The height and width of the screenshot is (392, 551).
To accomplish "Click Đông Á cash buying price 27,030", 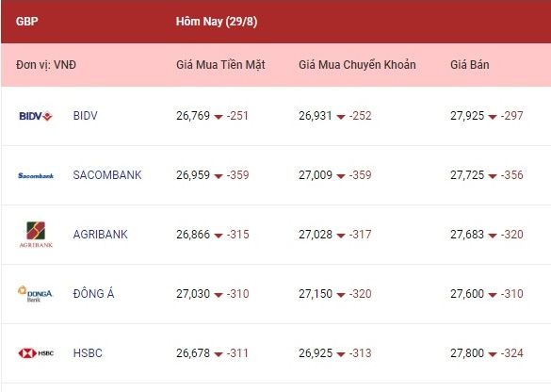I will pos(193,294).
